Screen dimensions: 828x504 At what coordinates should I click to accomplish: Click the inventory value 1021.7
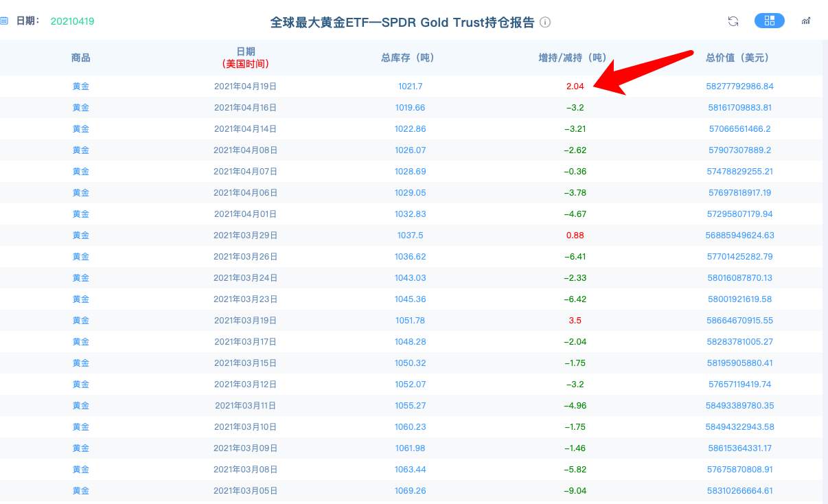[x=410, y=87]
